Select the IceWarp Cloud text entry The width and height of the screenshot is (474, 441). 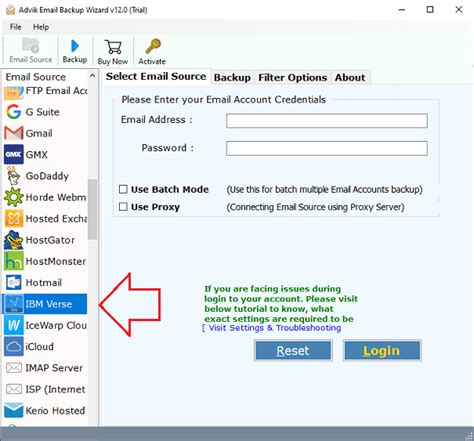(x=56, y=325)
